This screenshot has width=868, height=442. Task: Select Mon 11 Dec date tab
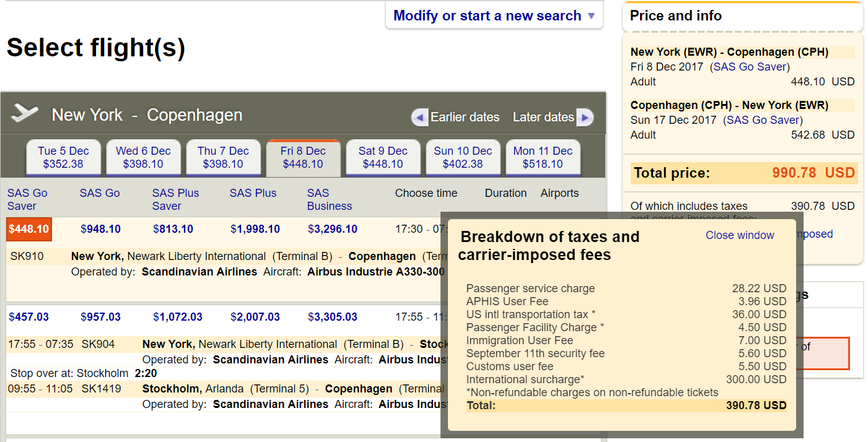point(543,158)
